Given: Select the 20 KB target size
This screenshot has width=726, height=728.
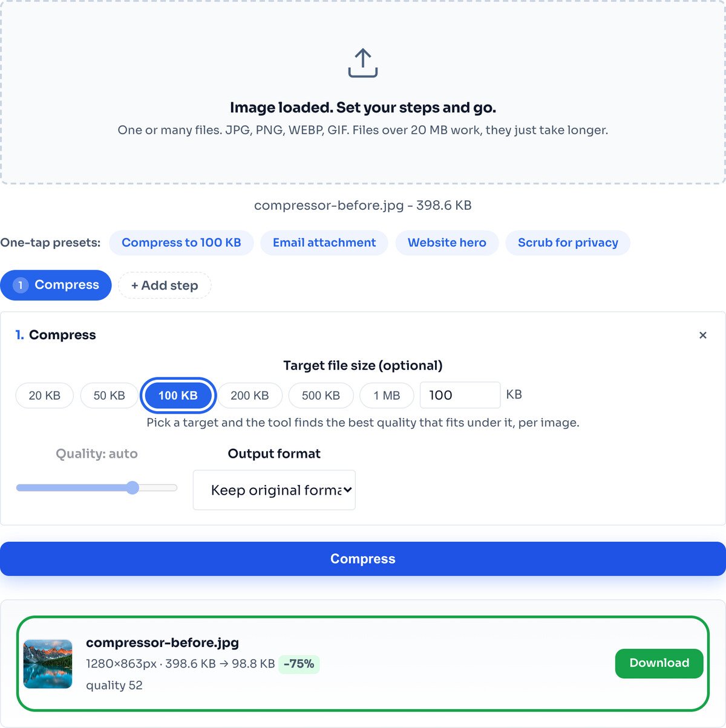Looking at the screenshot, I should click(45, 395).
